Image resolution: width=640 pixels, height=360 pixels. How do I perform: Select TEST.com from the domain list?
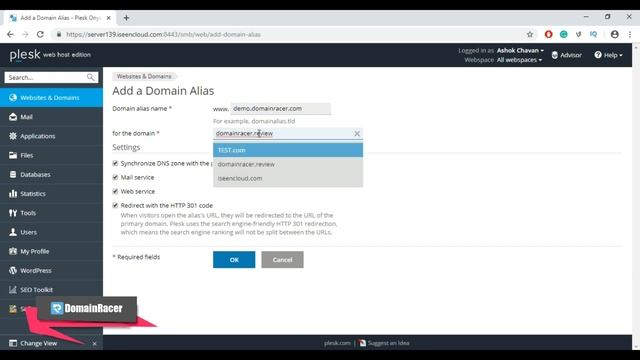point(288,150)
